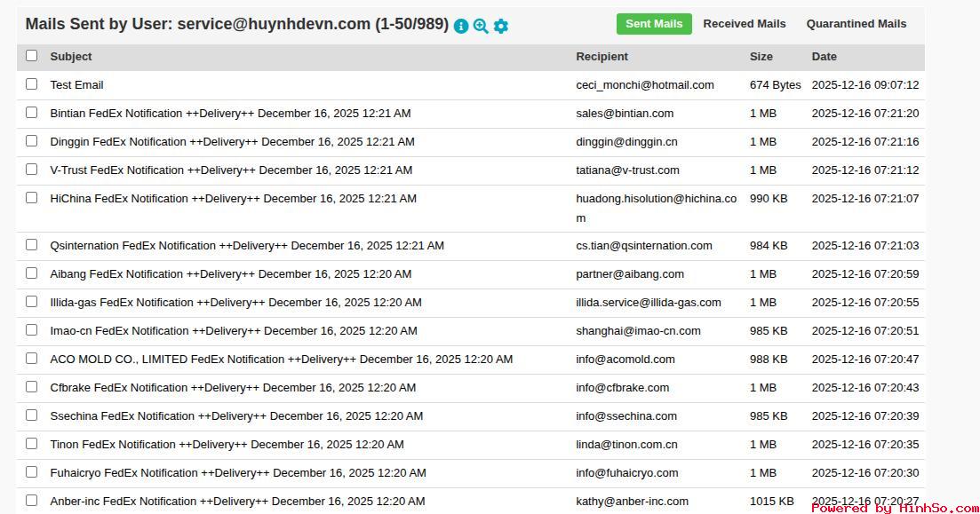Click recipient illida.service@illida-gas.com
Viewport: 980px width, 514px height.
click(x=649, y=303)
